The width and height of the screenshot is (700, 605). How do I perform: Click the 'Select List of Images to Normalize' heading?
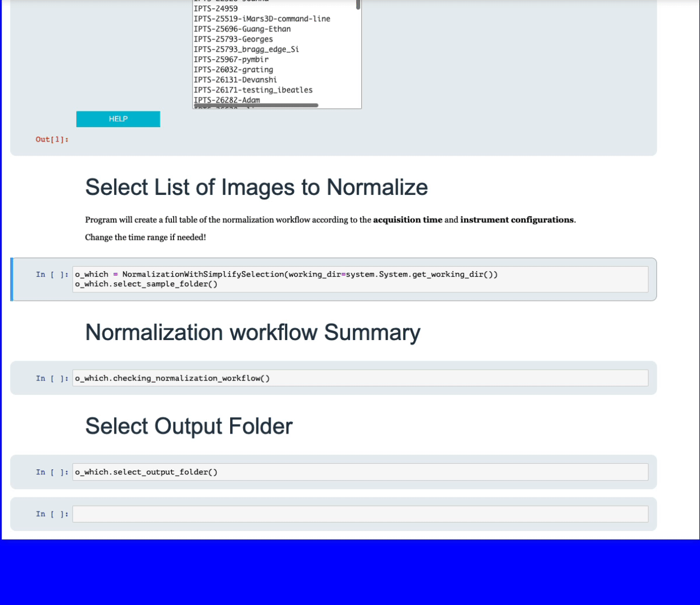[x=256, y=187]
